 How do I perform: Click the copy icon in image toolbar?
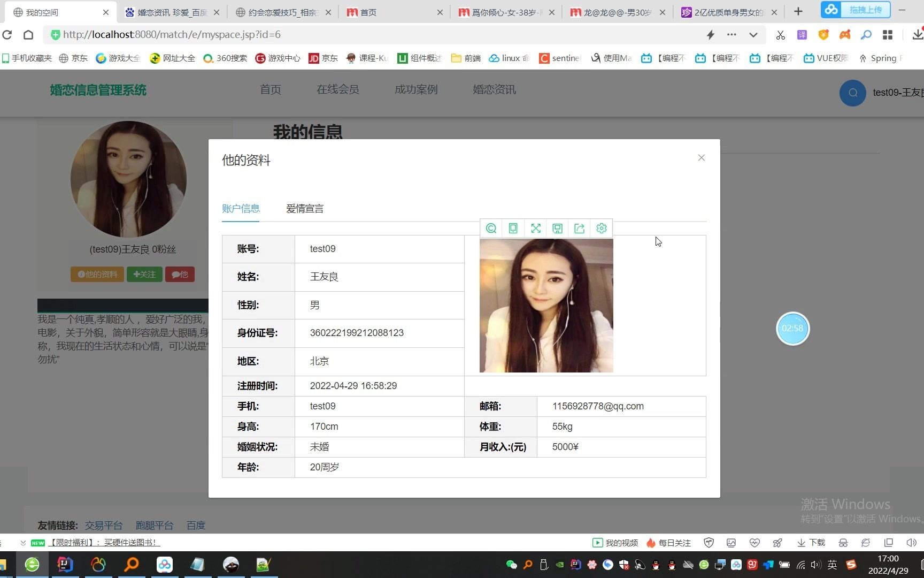pyautogui.click(x=513, y=229)
